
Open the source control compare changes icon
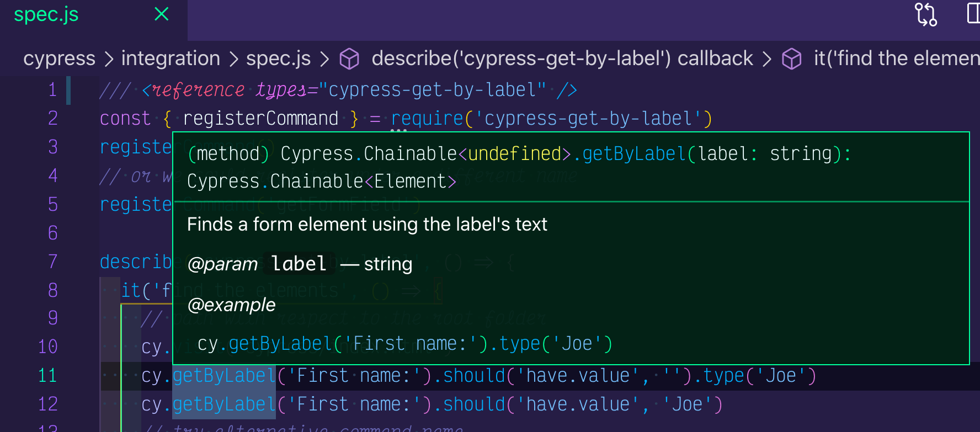tap(926, 14)
